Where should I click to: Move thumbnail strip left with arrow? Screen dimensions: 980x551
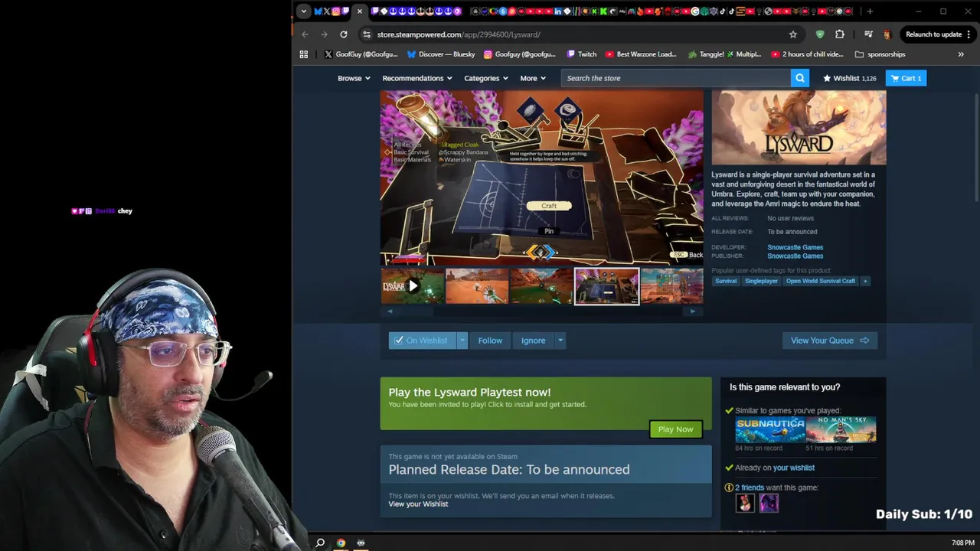click(x=390, y=311)
